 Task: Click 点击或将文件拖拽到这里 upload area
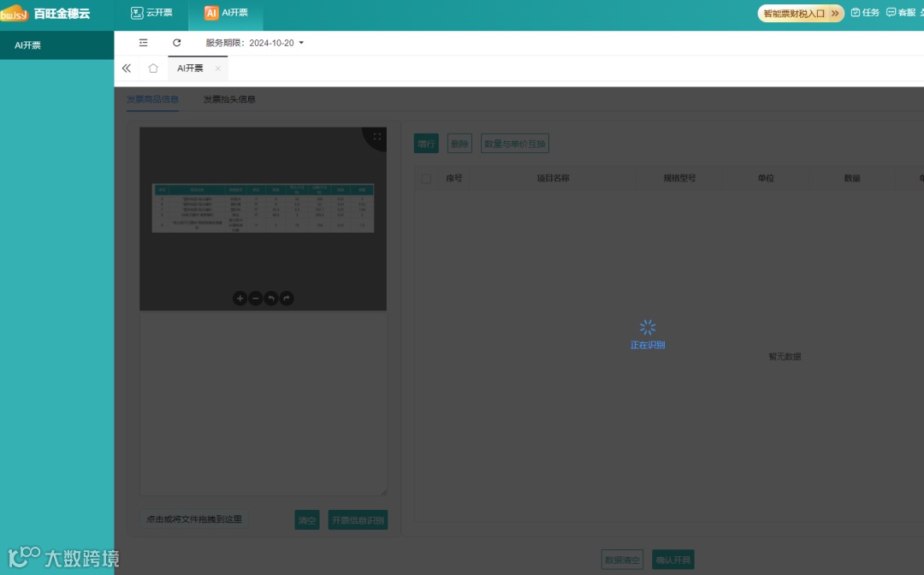(x=194, y=519)
